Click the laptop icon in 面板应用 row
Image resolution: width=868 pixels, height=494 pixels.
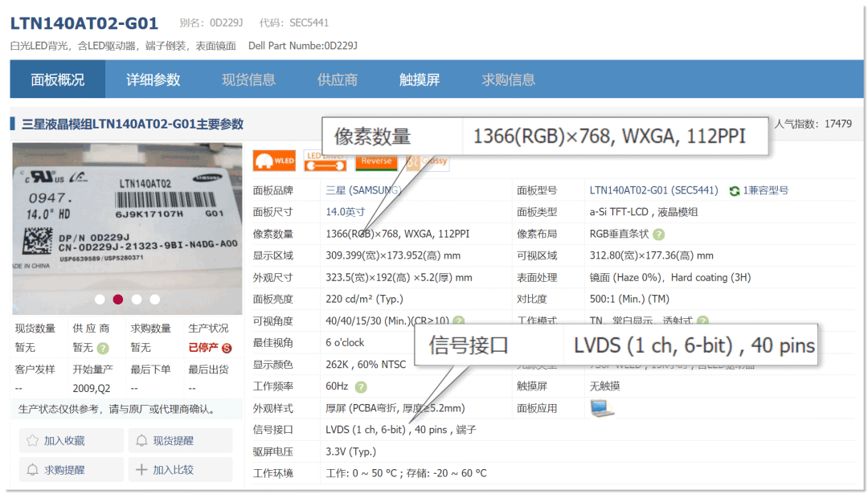coord(602,408)
